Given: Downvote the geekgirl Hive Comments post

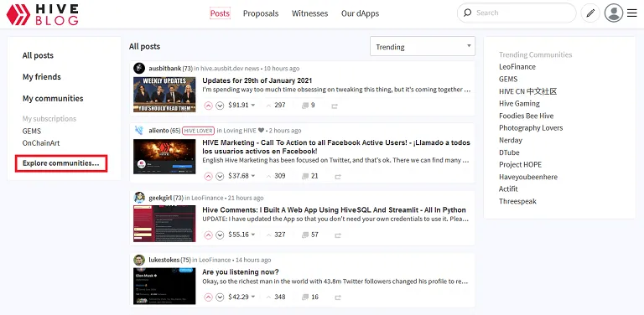Looking at the screenshot, I should [x=220, y=235].
